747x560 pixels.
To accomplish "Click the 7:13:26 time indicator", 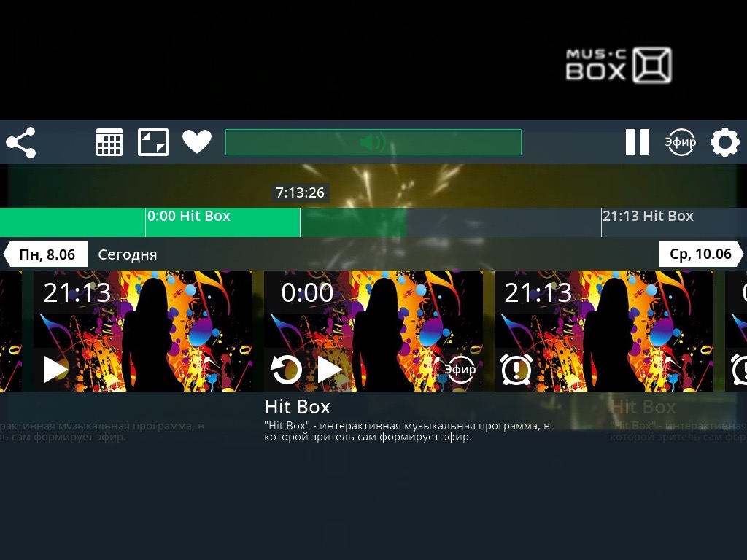I will coord(300,192).
